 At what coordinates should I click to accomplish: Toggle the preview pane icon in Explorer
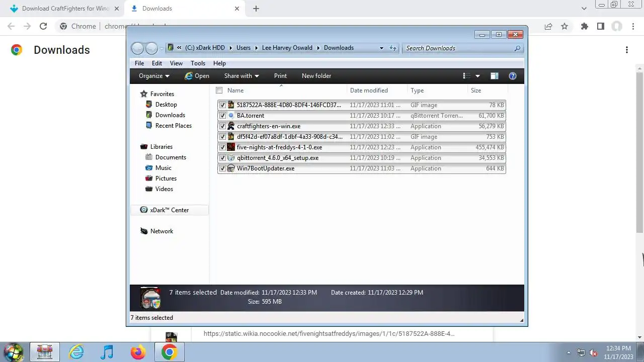[x=494, y=76]
